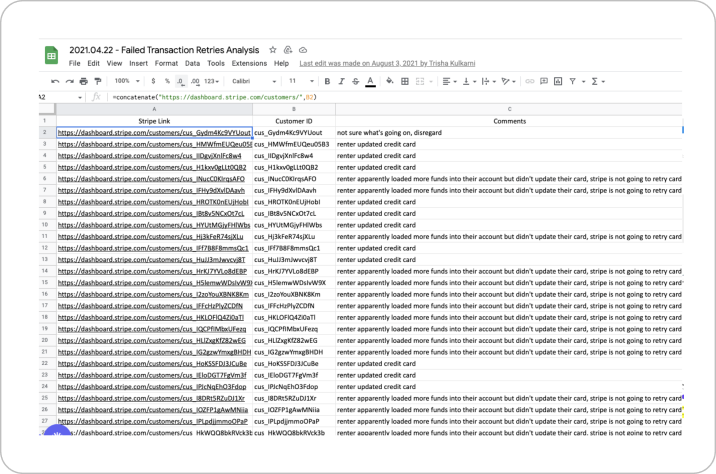The width and height of the screenshot is (716, 474).
Task: Undo the last action
Action: click(55, 81)
